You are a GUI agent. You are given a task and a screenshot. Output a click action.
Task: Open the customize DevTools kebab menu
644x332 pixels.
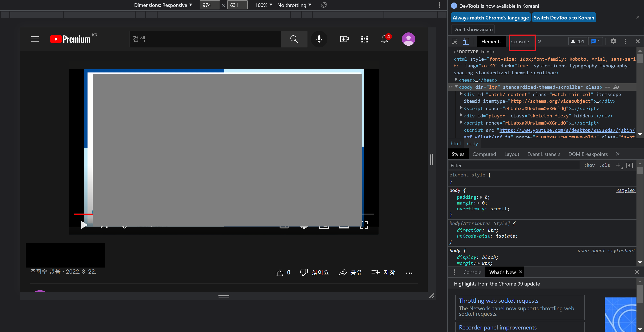pyautogui.click(x=625, y=41)
